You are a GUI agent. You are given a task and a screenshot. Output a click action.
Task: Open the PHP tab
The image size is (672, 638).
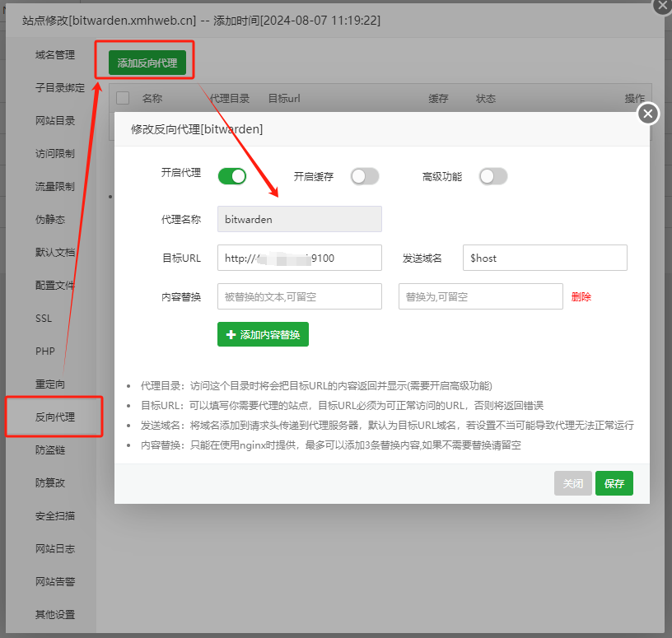tap(45, 352)
